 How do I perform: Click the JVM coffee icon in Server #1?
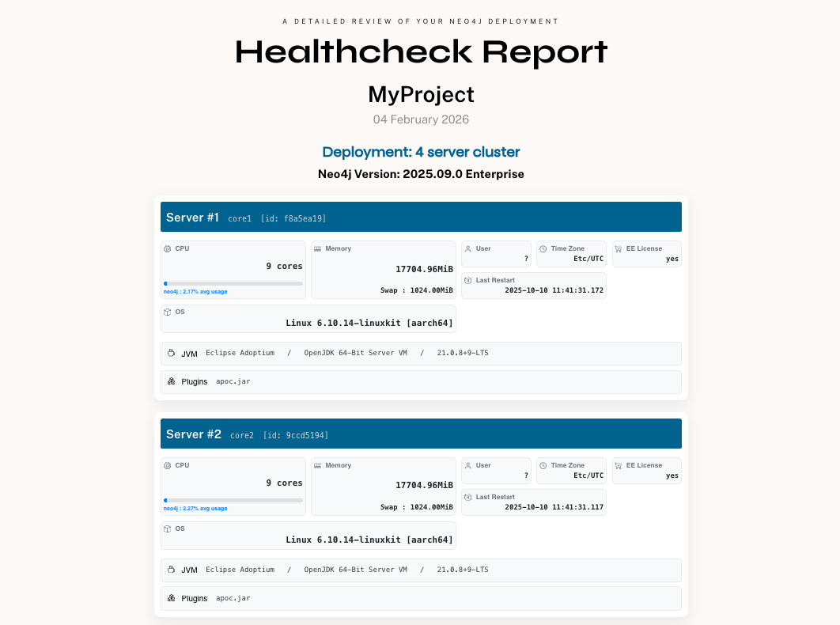tap(171, 353)
